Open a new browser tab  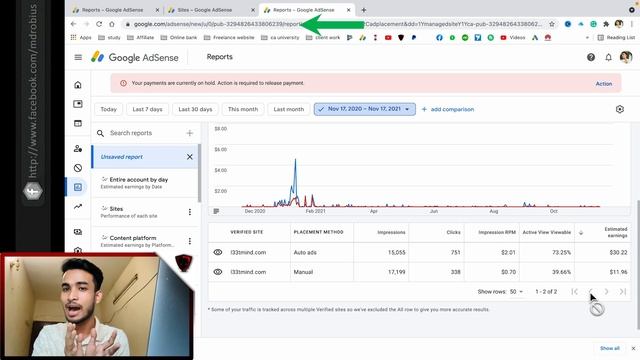363,10
